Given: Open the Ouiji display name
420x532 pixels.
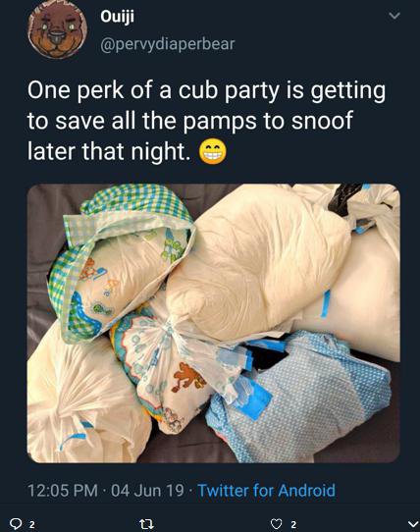Looking at the screenshot, I should pyautogui.click(x=117, y=17).
